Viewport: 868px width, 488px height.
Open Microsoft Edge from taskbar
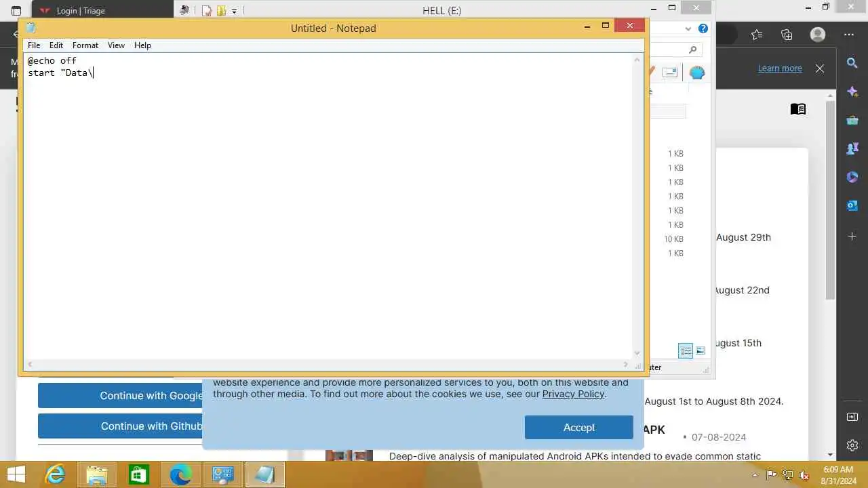[x=180, y=475]
